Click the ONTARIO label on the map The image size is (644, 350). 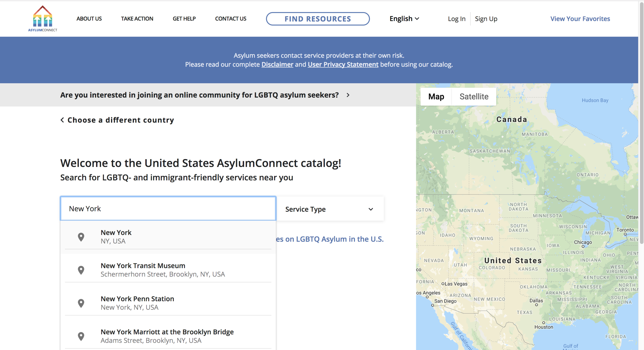[588, 175]
